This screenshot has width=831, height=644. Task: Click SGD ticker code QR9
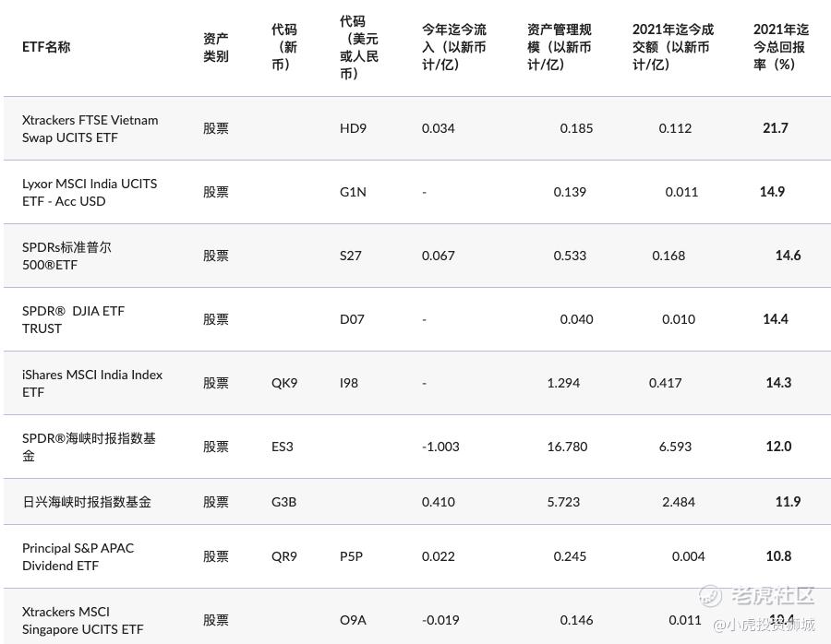284,556
